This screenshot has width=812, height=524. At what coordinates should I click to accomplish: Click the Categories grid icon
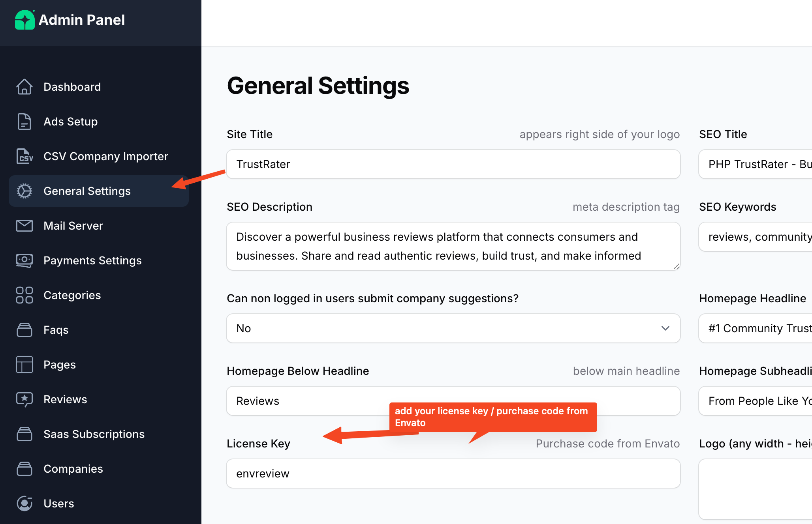pyautogui.click(x=24, y=295)
